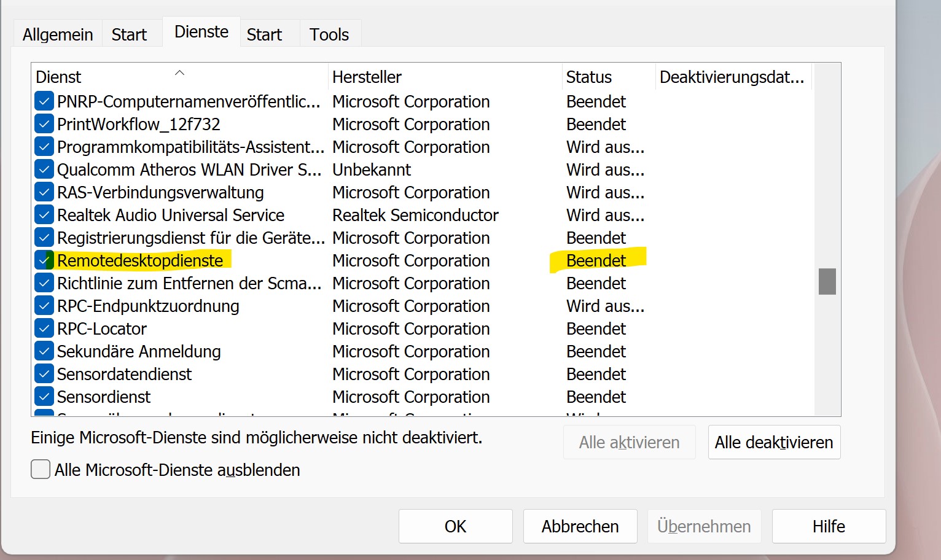Sort the list by Status column
The height and width of the screenshot is (560, 941).
tap(588, 77)
